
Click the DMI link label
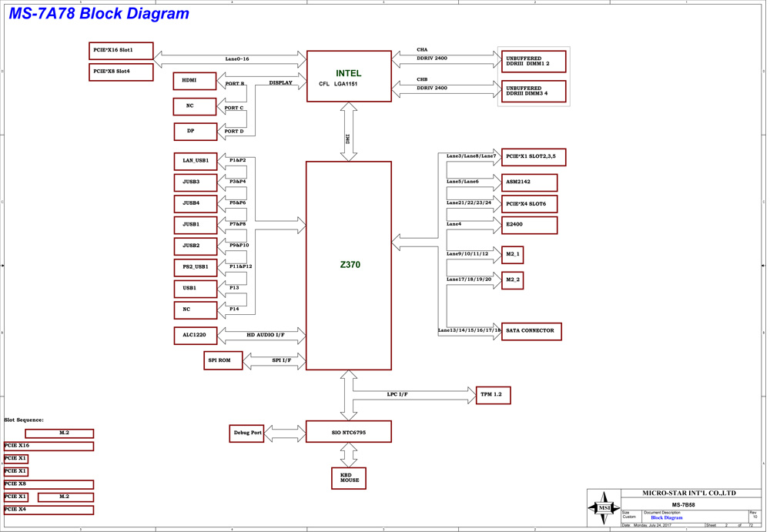pyautogui.click(x=348, y=139)
